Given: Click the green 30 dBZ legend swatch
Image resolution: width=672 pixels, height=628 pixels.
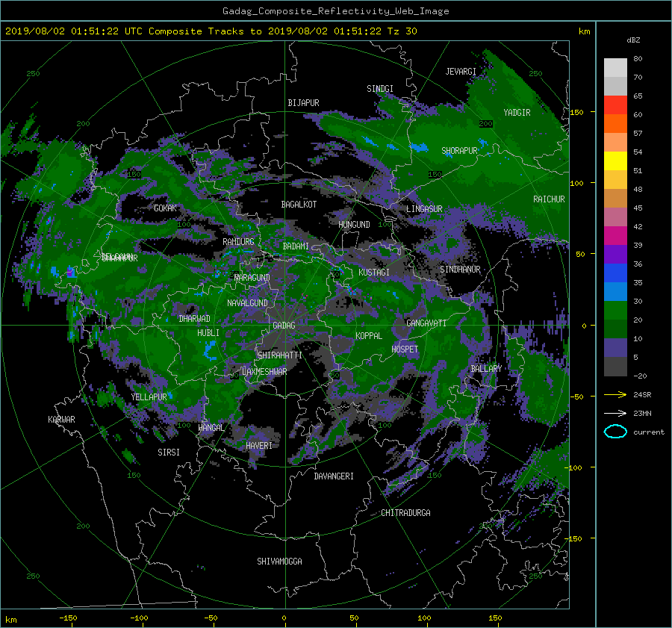Looking at the screenshot, I should click(x=615, y=310).
